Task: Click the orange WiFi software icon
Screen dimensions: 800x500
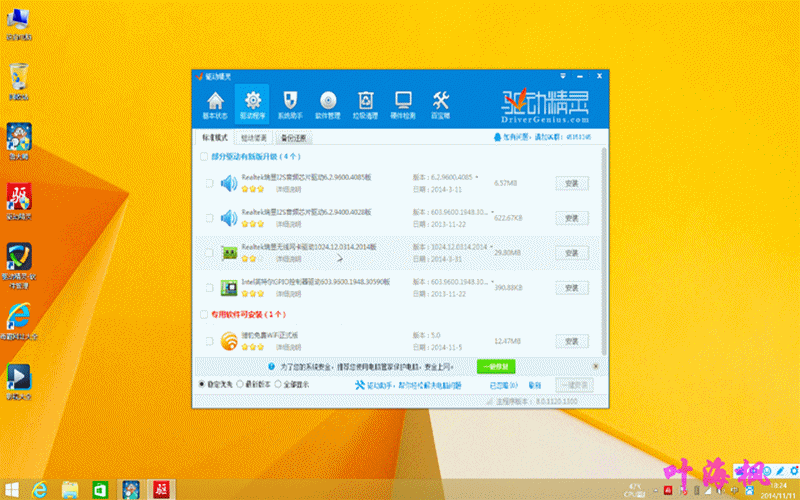Action: pyautogui.click(x=229, y=341)
